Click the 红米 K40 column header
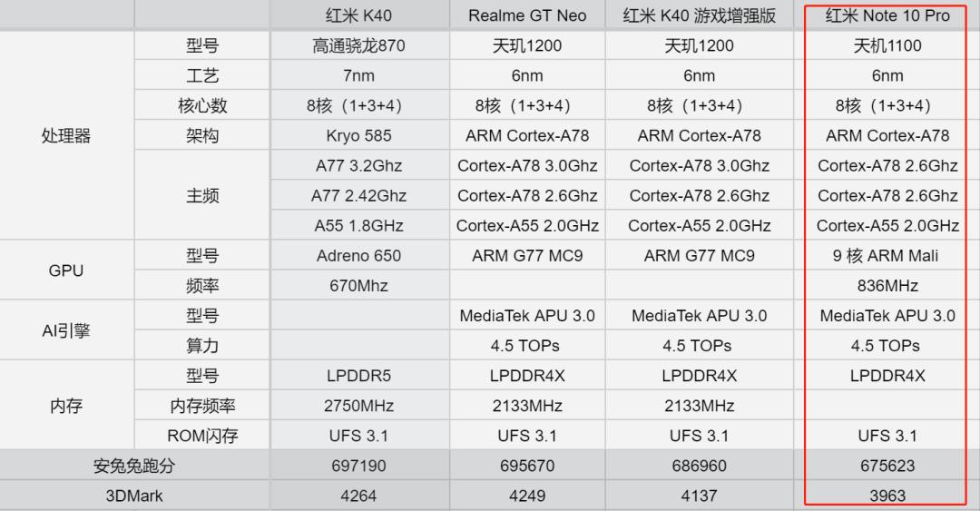 click(358, 15)
